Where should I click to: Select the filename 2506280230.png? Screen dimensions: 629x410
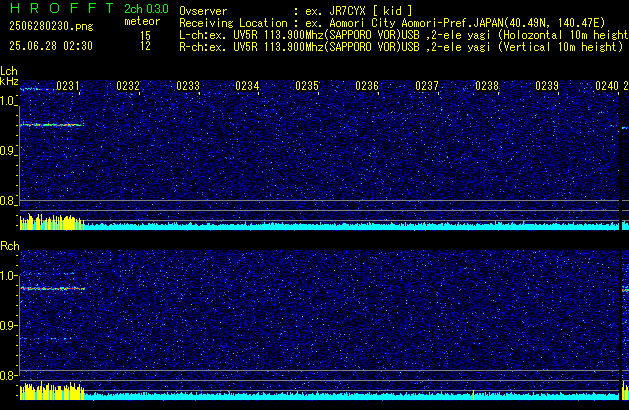click(x=51, y=26)
